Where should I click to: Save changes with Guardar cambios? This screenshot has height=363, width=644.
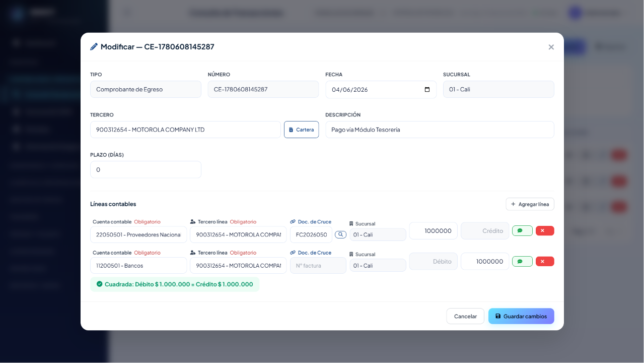[521, 316]
